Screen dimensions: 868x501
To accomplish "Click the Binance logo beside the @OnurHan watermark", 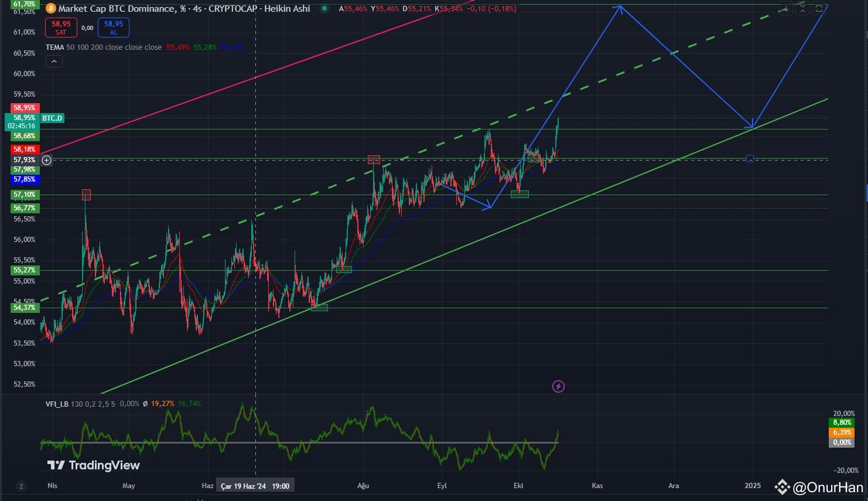I will [782, 487].
